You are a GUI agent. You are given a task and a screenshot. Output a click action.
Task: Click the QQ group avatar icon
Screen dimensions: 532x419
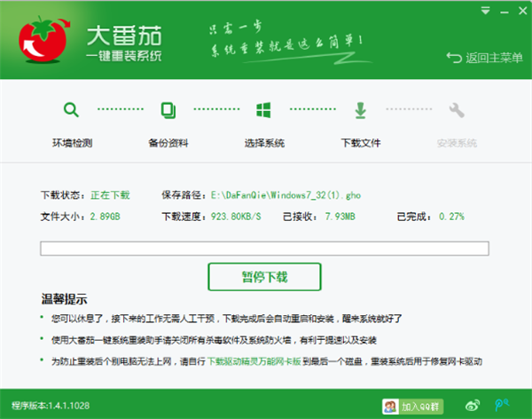coord(390,407)
